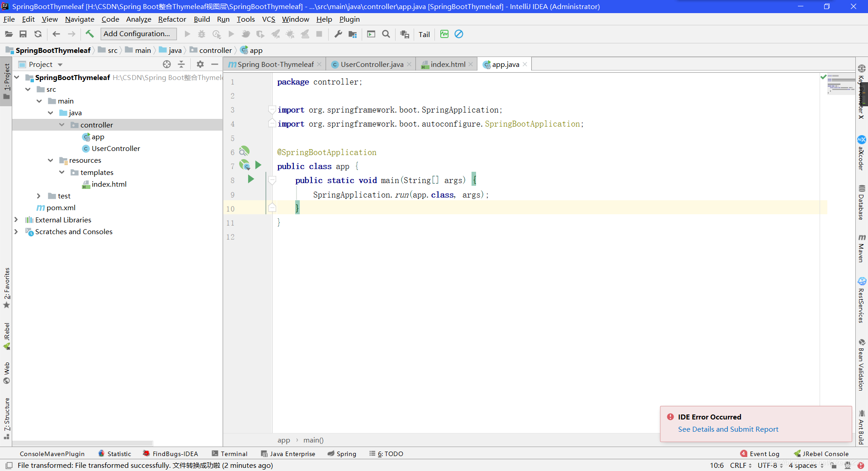Collapse the templates folder node
Viewport: 868px width, 471px height.
click(x=62, y=172)
